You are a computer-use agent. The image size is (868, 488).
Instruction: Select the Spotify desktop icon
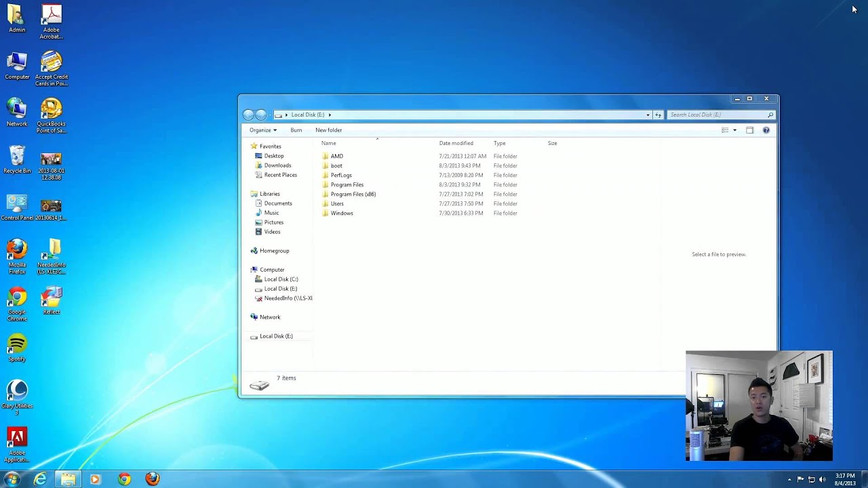(x=17, y=348)
